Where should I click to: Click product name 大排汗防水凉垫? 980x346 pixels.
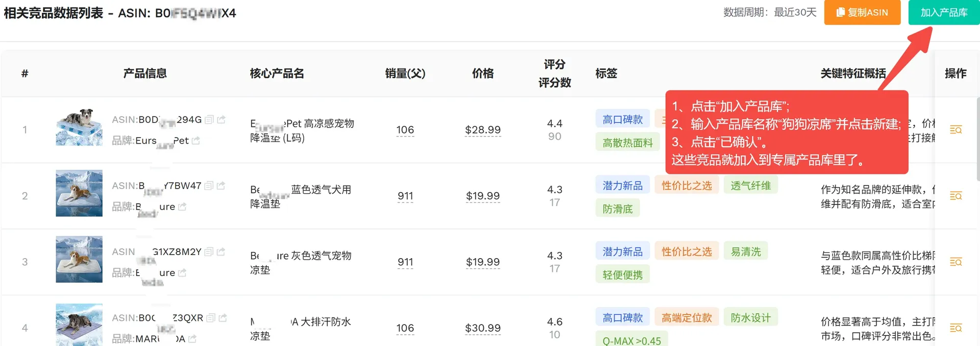[x=301, y=328]
